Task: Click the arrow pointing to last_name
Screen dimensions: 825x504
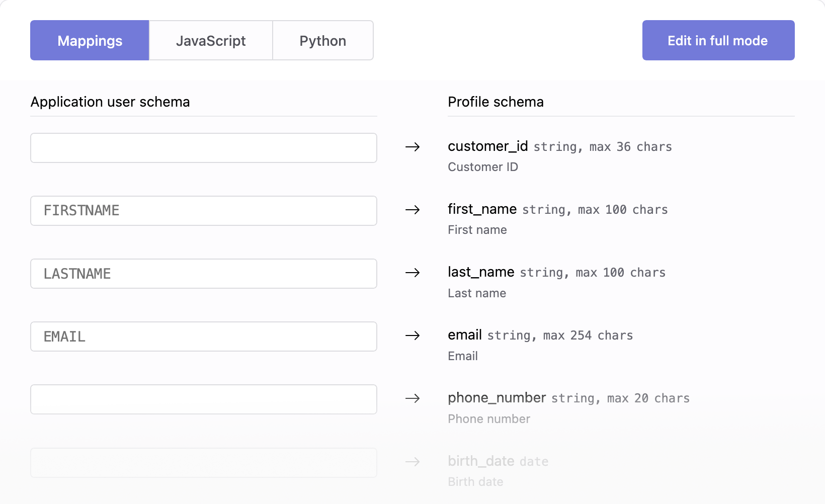Action: (x=412, y=273)
